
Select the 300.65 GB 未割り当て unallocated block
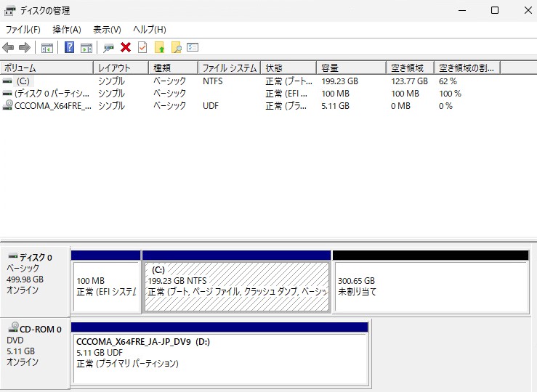click(x=431, y=282)
